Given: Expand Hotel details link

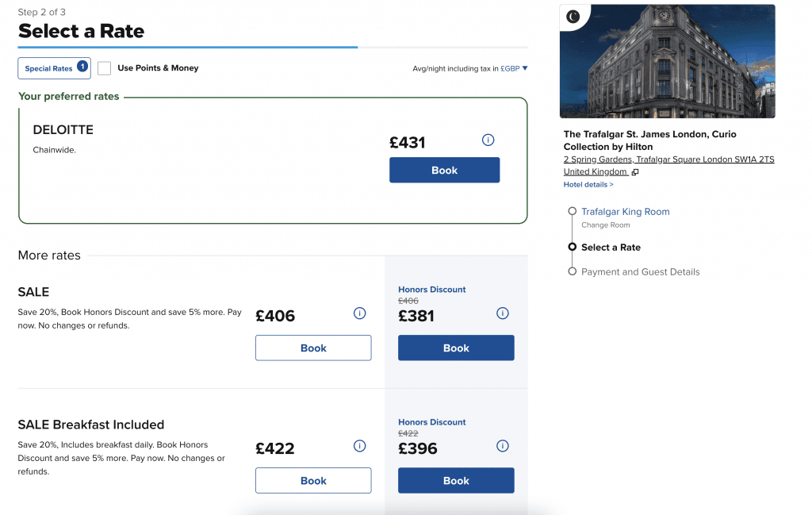Looking at the screenshot, I should (x=588, y=184).
